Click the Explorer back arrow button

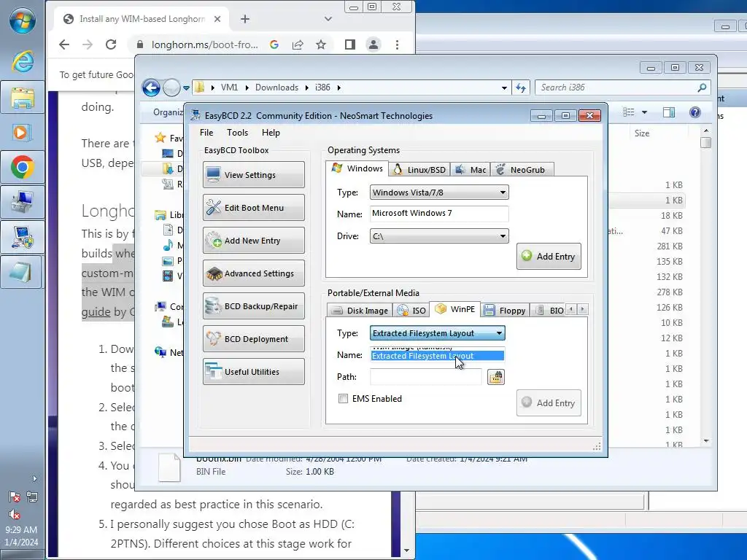[152, 87]
